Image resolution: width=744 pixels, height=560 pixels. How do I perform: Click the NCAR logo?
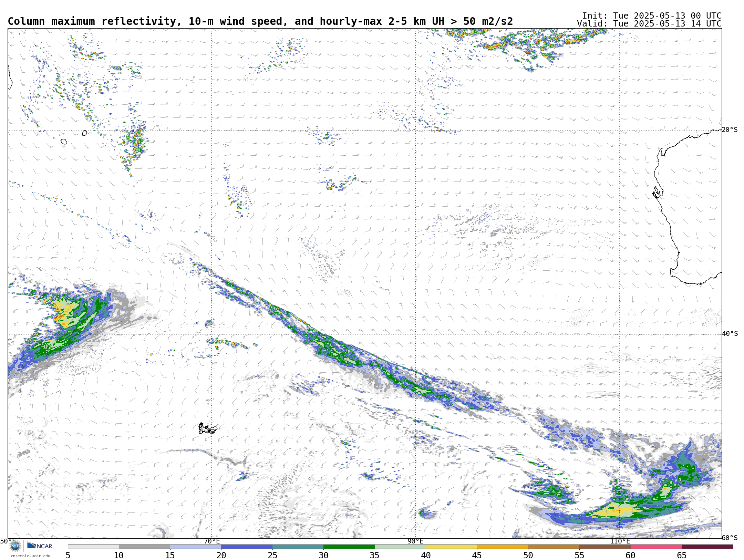coord(40,546)
